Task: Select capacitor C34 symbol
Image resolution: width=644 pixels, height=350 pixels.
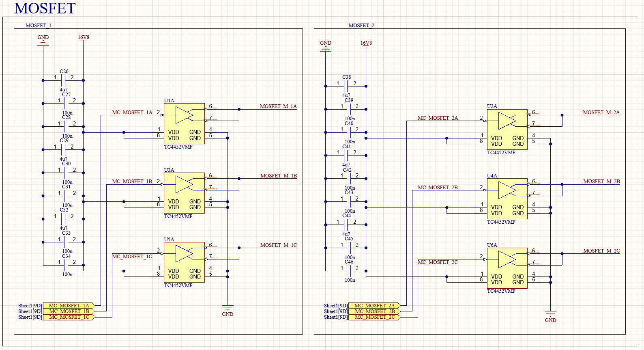Action: [66, 265]
